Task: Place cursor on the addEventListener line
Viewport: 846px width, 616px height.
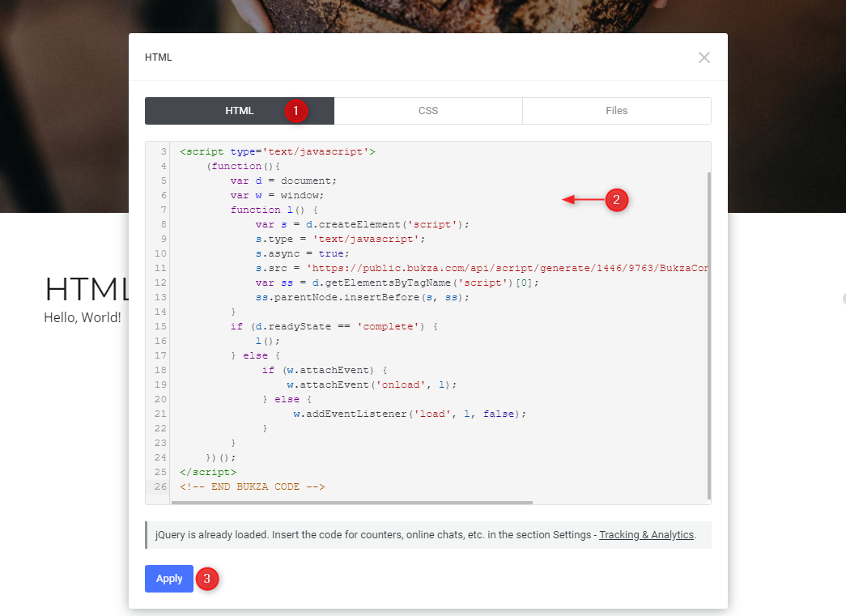Action: click(x=409, y=414)
